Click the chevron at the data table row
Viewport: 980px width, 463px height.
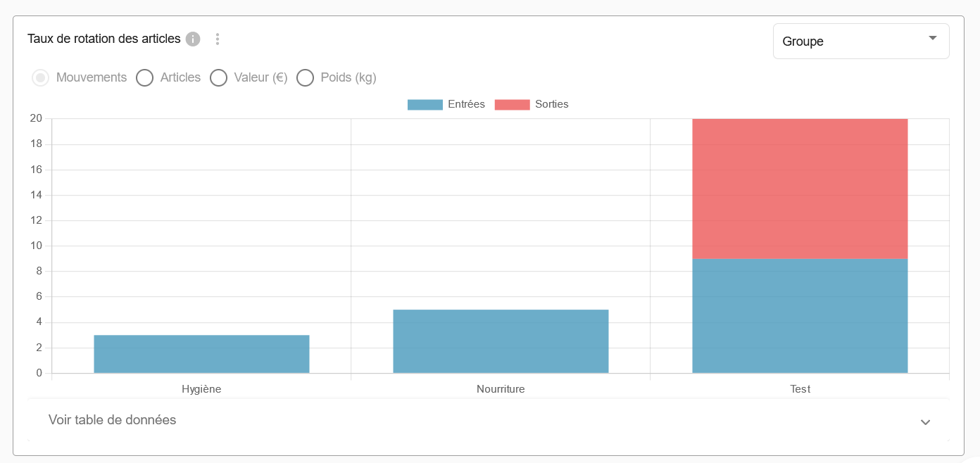point(926,422)
